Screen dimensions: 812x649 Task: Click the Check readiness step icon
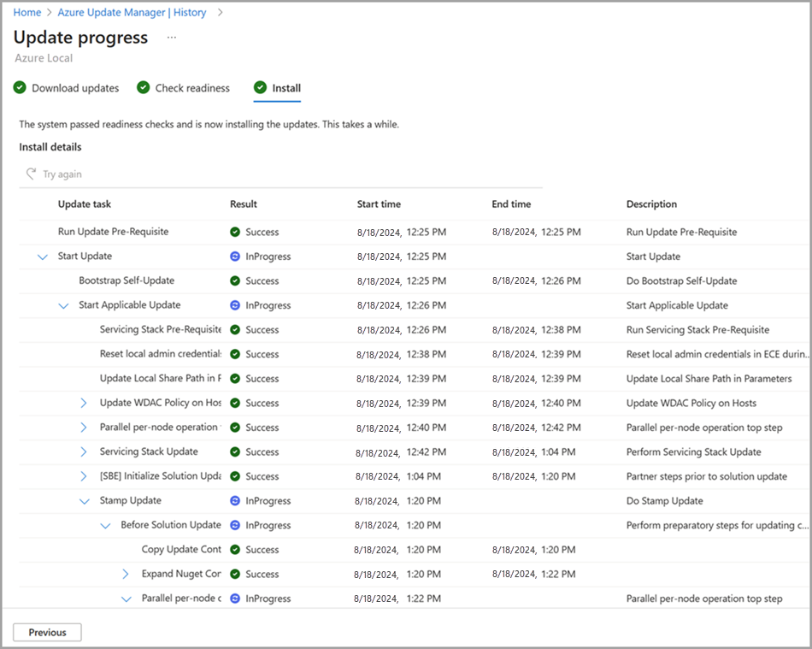[x=143, y=87]
